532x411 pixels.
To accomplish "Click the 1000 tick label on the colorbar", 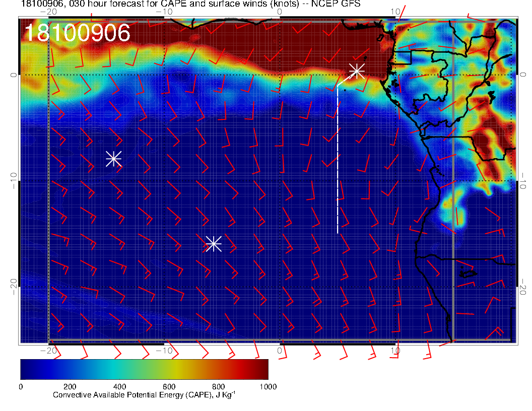I will [268, 387].
